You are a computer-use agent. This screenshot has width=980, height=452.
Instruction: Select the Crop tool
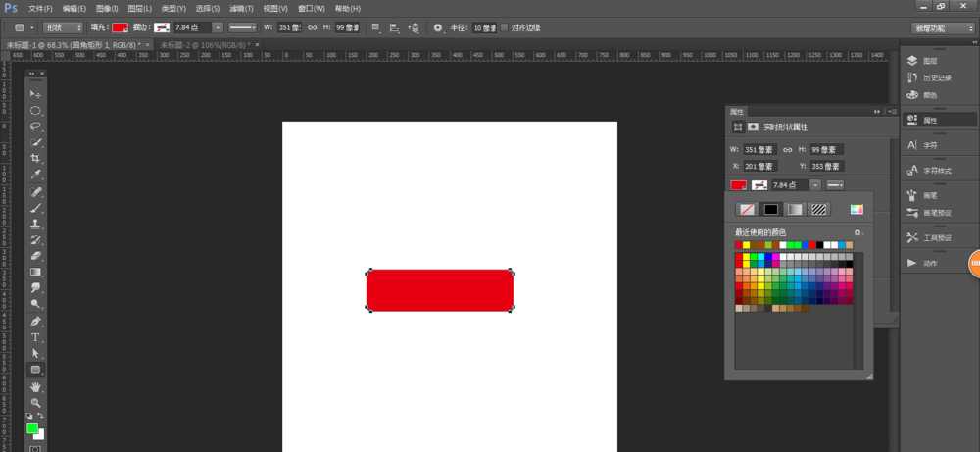(x=35, y=158)
